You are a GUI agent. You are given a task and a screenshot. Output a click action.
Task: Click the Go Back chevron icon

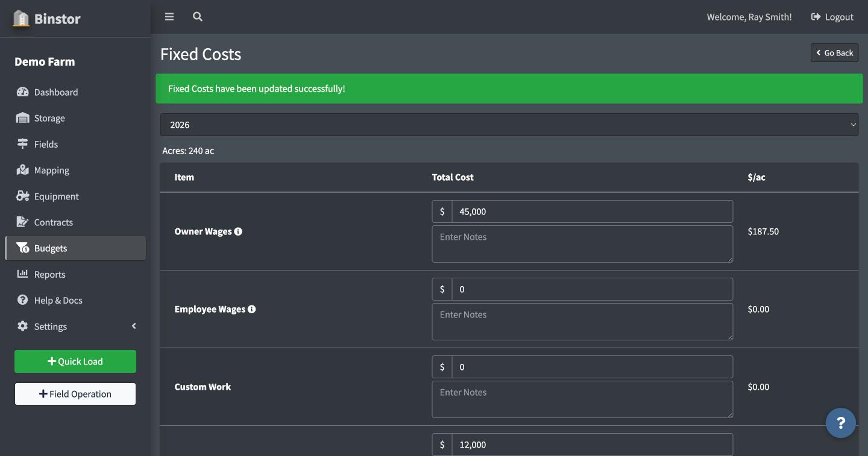(819, 53)
